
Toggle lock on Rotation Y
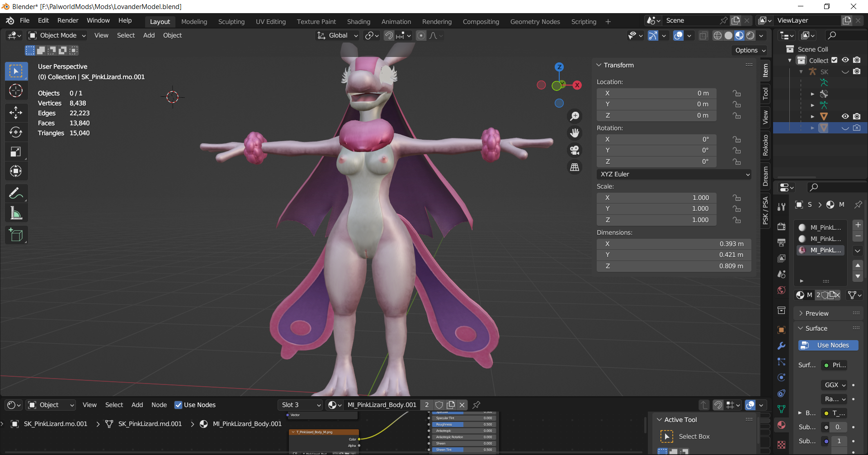pos(737,150)
